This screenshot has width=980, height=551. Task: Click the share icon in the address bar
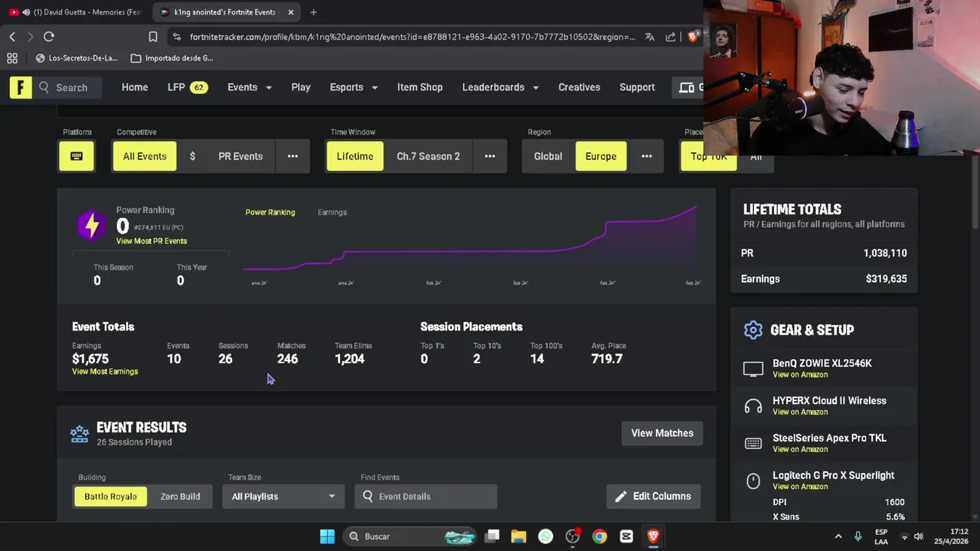point(671,37)
